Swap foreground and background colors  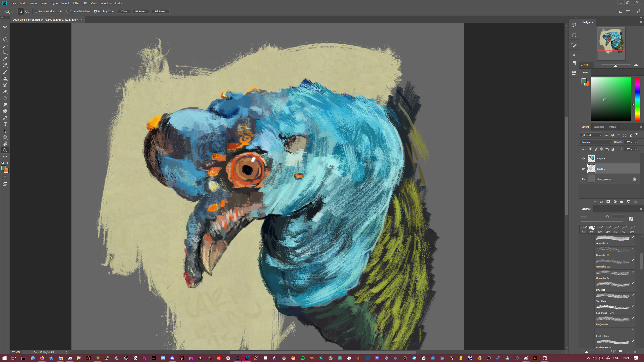(7, 163)
